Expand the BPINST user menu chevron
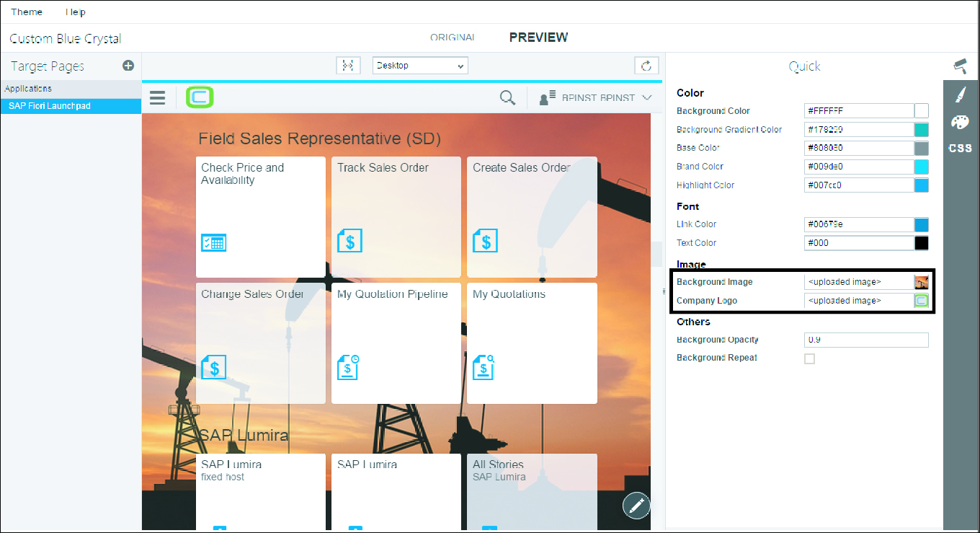The width and height of the screenshot is (980, 533). click(646, 97)
